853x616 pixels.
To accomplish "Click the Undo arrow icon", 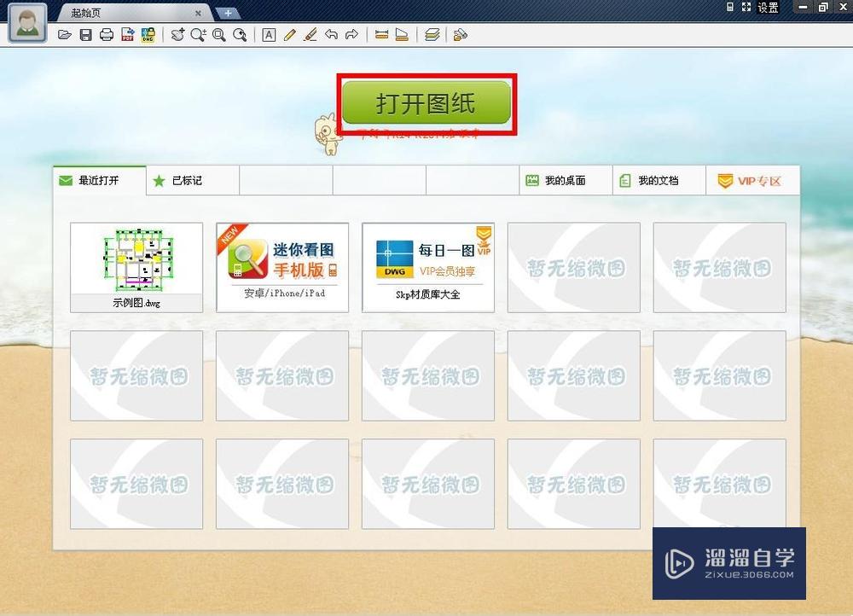I will point(331,35).
